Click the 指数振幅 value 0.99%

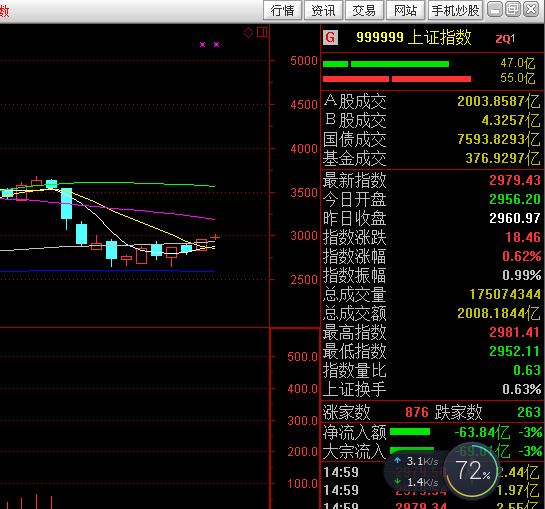[521, 275]
